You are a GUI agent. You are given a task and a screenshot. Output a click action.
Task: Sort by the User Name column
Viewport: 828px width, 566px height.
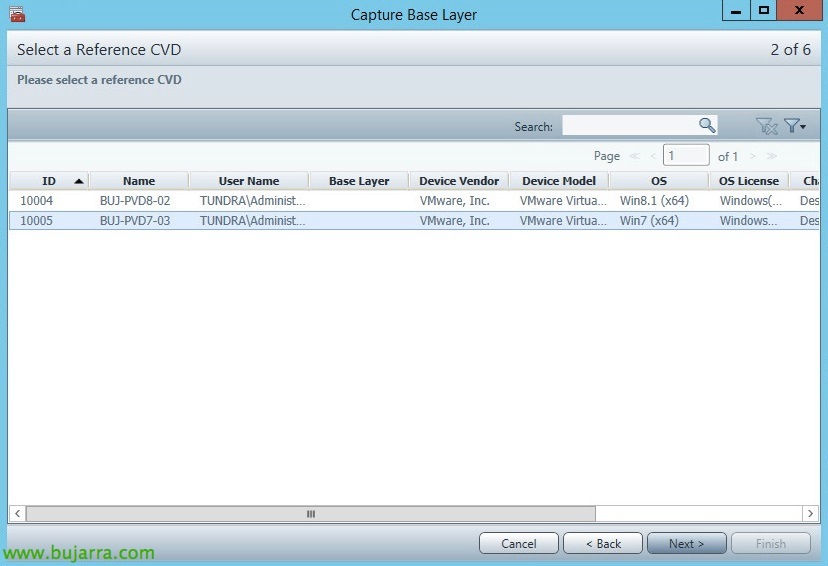point(249,181)
